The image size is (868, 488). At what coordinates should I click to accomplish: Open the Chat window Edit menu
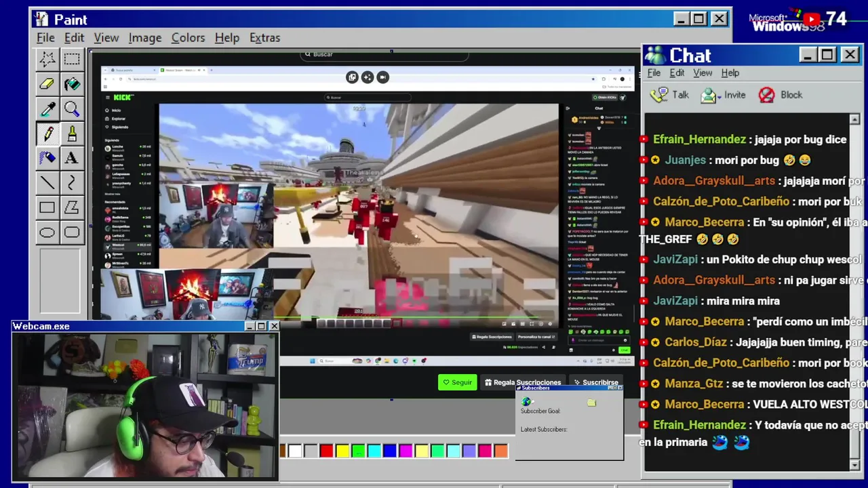(677, 73)
